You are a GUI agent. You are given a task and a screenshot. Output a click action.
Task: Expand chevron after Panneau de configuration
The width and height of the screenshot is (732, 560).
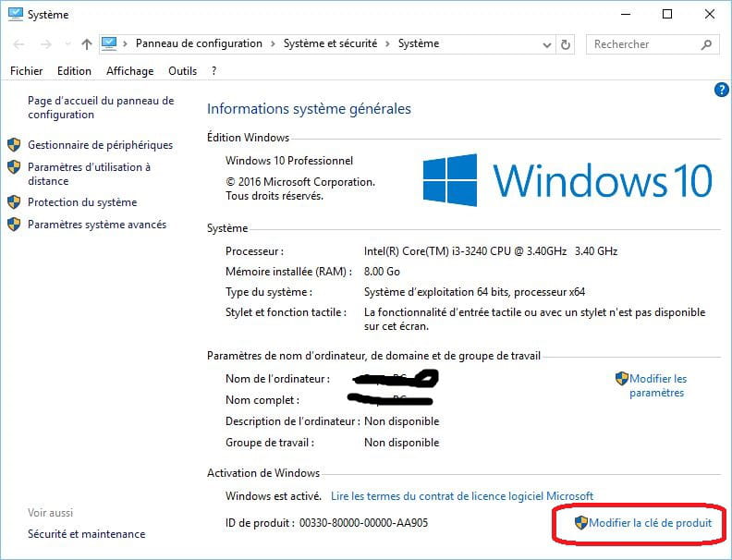point(273,43)
